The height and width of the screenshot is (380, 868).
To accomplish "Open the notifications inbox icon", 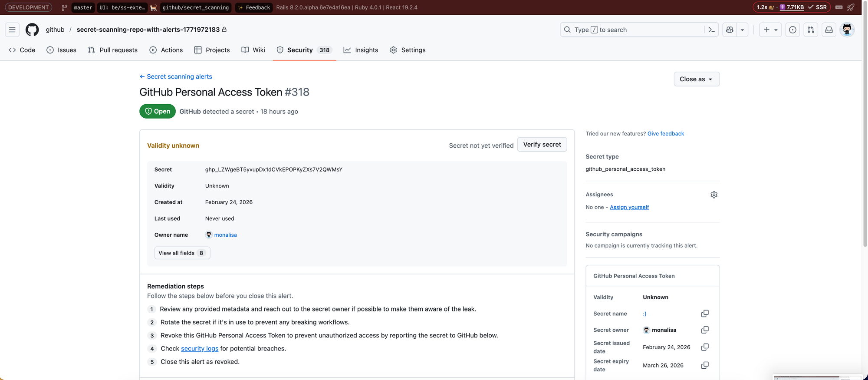I will coord(829,30).
